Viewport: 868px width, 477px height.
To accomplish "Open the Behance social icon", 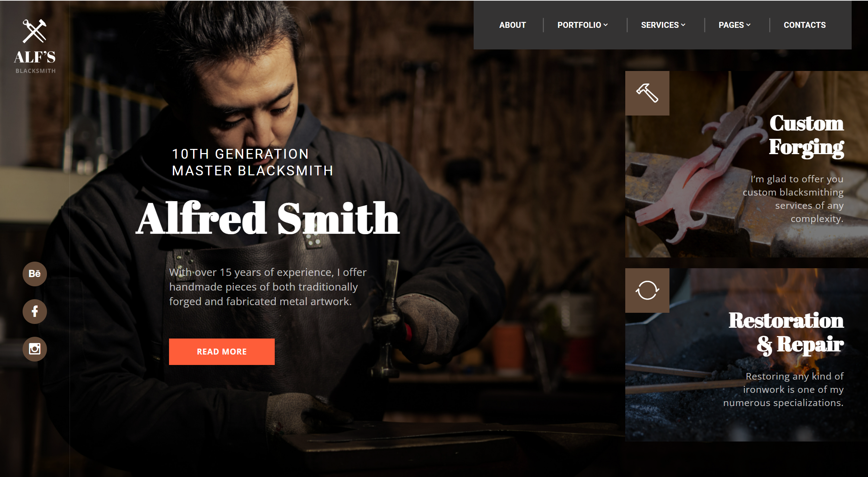I will point(34,274).
